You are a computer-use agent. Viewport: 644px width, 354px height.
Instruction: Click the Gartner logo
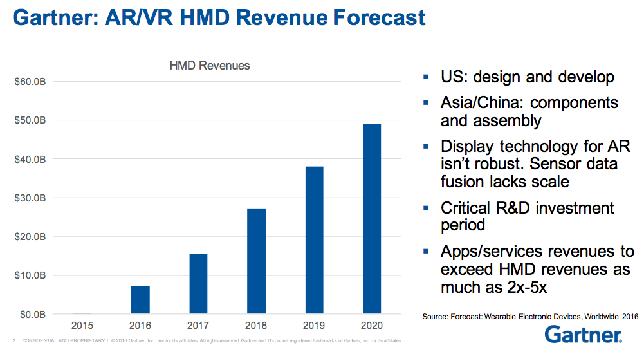point(584,335)
